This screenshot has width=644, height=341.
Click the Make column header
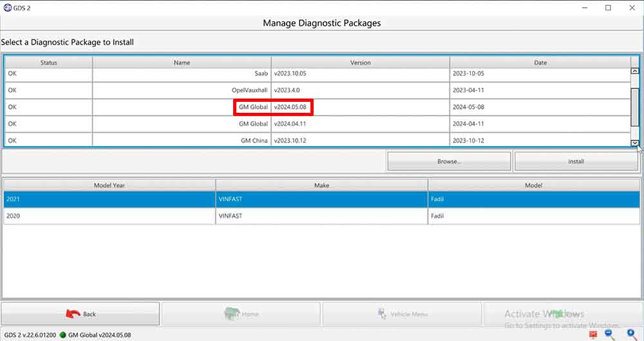coord(321,185)
